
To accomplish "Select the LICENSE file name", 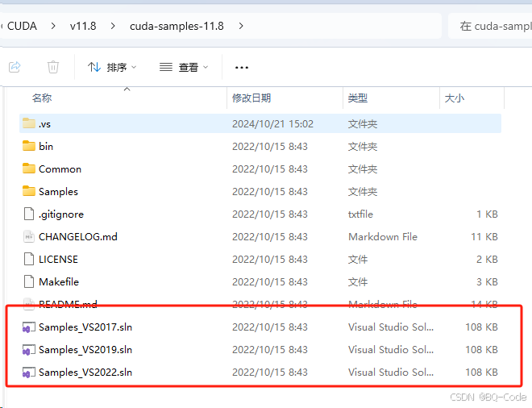I will click(58, 260).
